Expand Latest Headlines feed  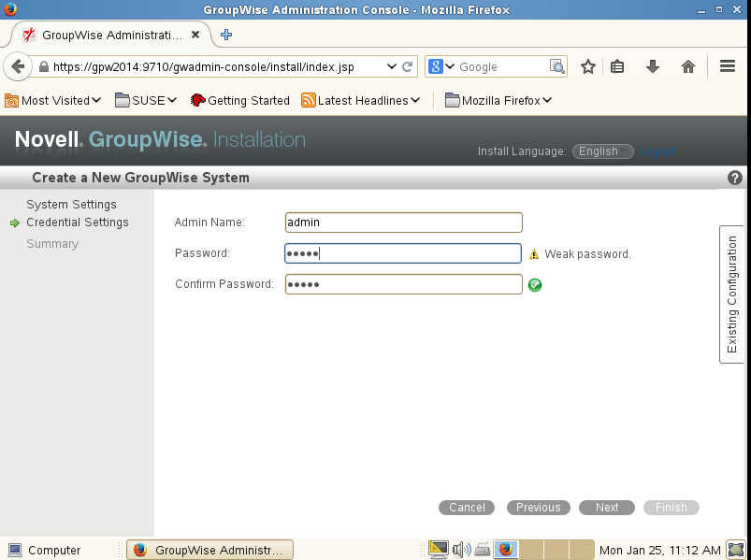pos(361,101)
